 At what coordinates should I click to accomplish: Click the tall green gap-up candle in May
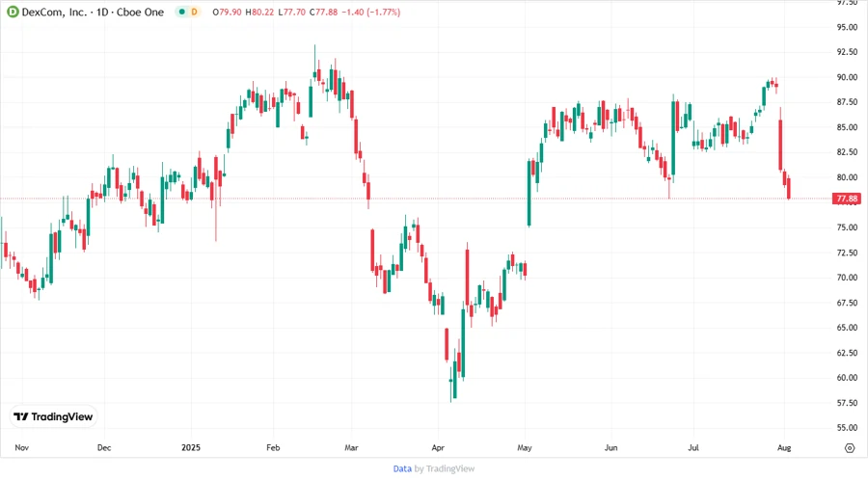(529, 193)
